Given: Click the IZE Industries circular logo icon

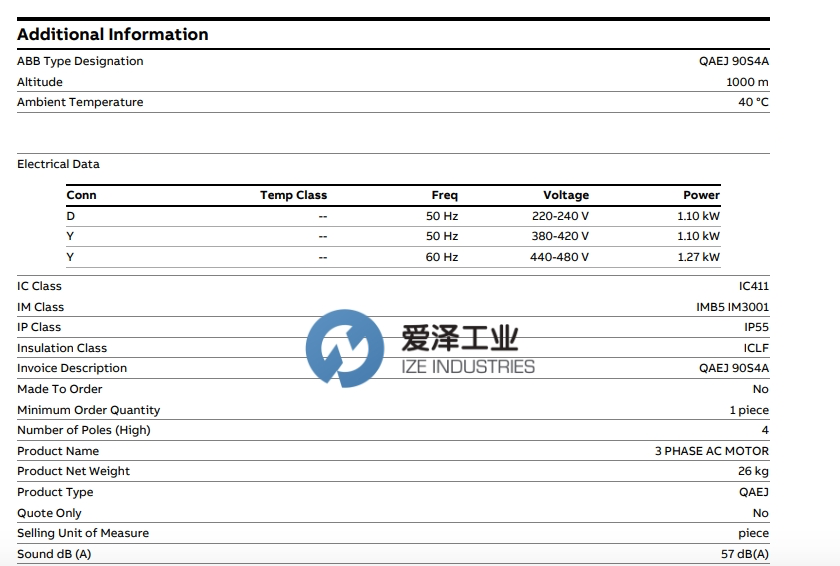Looking at the screenshot, I should (345, 347).
